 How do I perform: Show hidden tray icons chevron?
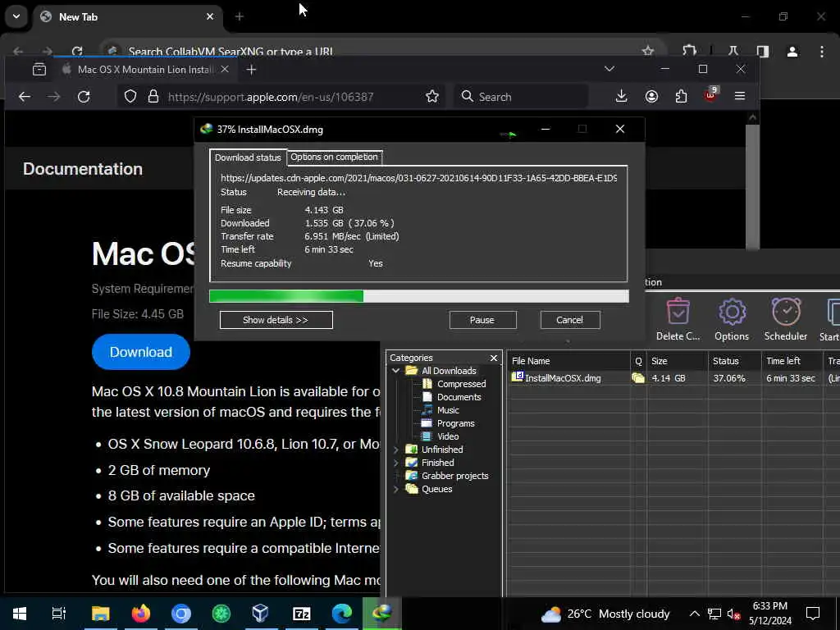694,614
